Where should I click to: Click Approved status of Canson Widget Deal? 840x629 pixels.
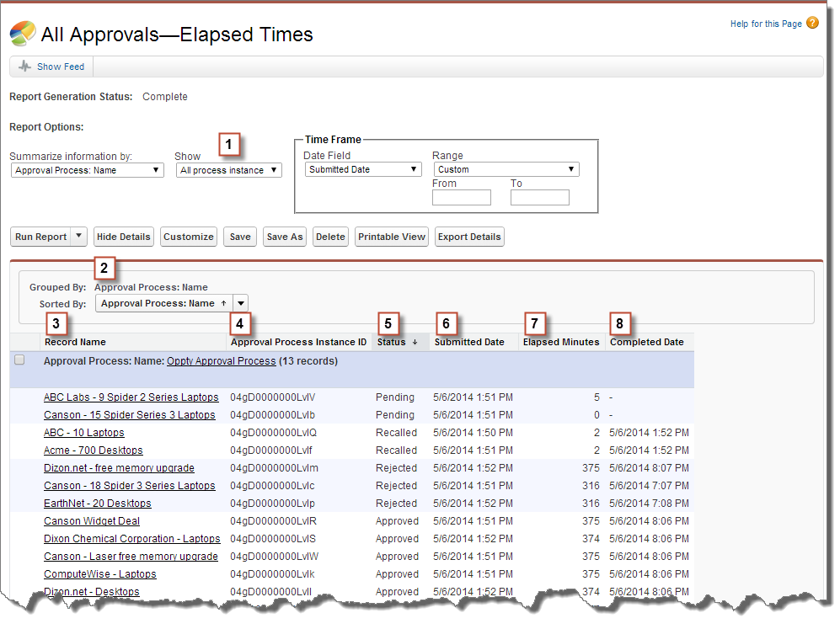pyautogui.click(x=397, y=521)
